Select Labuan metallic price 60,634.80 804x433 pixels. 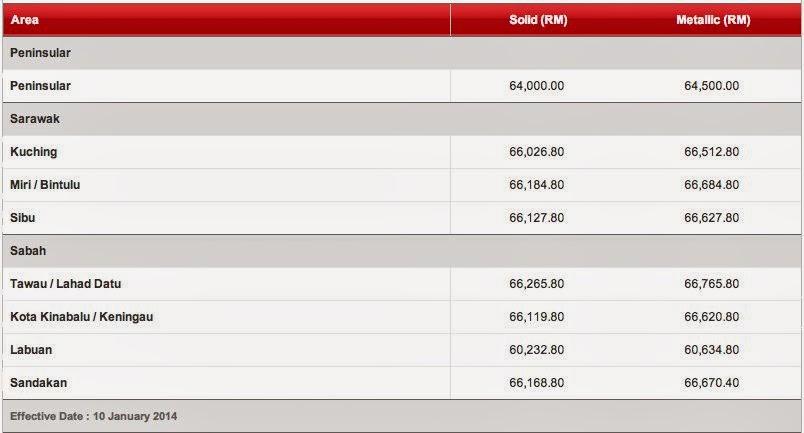pyautogui.click(x=711, y=350)
